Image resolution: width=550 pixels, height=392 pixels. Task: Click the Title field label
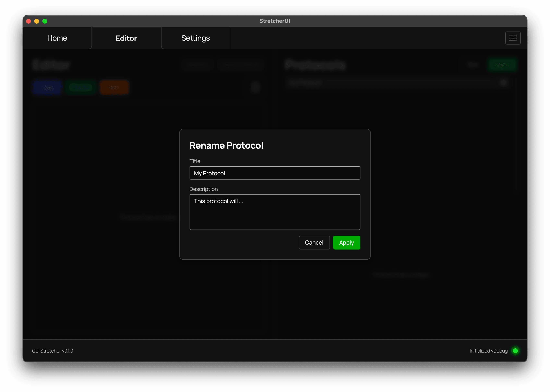[x=195, y=161]
